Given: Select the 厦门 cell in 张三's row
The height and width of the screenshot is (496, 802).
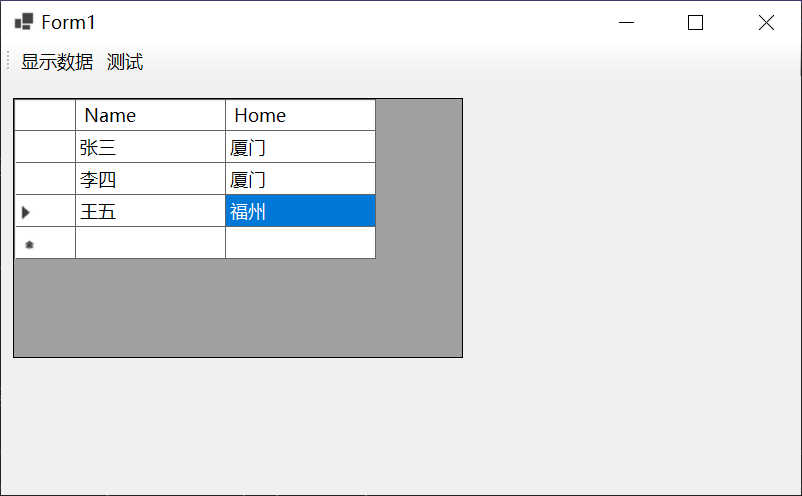Looking at the screenshot, I should (300, 148).
